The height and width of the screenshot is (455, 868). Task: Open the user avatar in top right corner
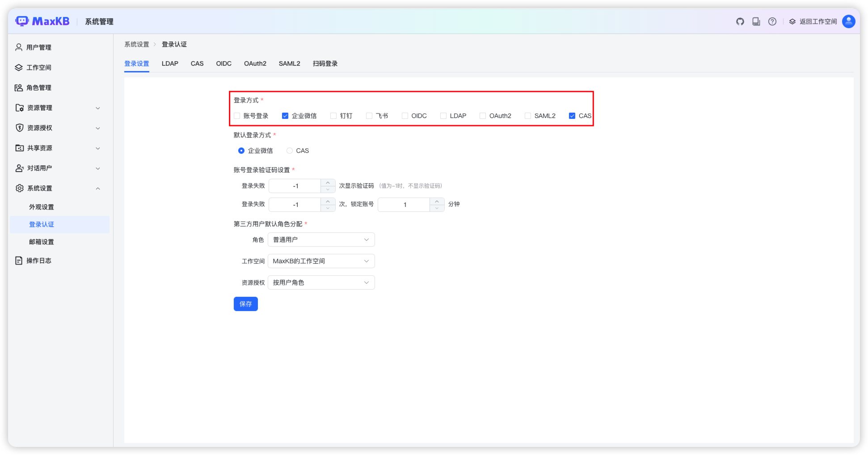tap(848, 21)
